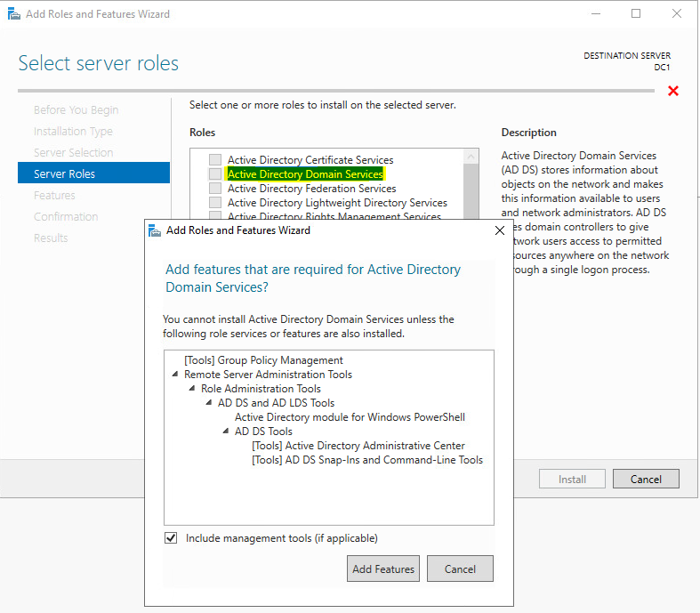Check Active Directory Domain Services checkbox
Image resolution: width=700 pixels, height=613 pixels.
click(215, 174)
